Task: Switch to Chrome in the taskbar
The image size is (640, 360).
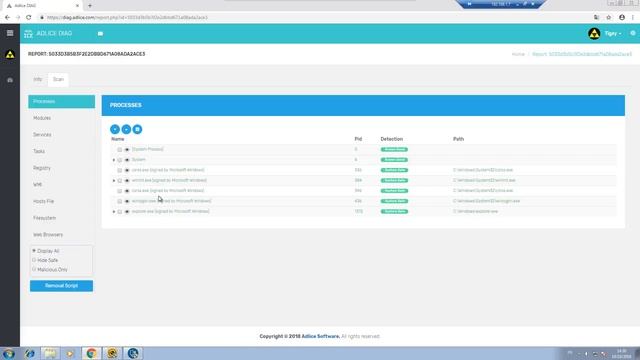Action: [x=91, y=353]
